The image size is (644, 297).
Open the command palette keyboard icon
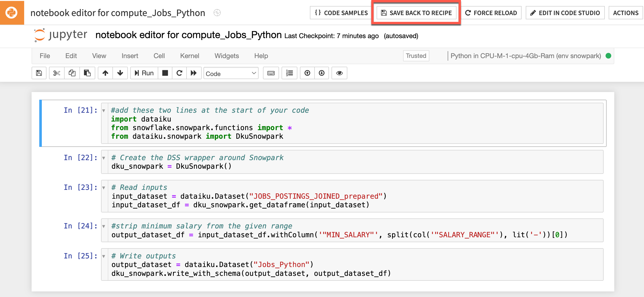[271, 73]
